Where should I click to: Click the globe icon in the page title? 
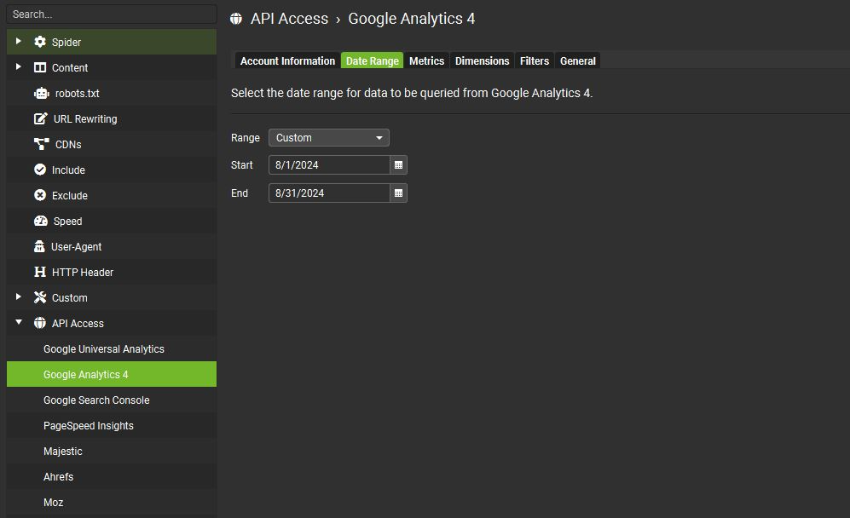(x=236, y=19)
